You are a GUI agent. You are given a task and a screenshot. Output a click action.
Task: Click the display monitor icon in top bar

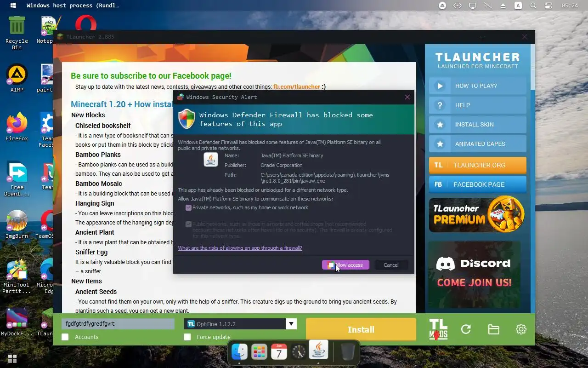click(x=472, y=6)
